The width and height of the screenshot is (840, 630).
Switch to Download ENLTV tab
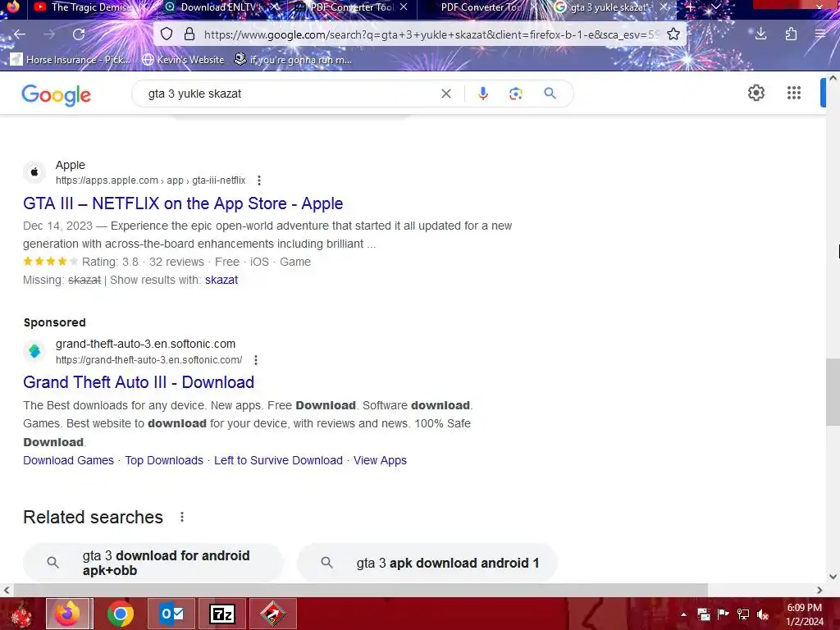pos(220,7)
